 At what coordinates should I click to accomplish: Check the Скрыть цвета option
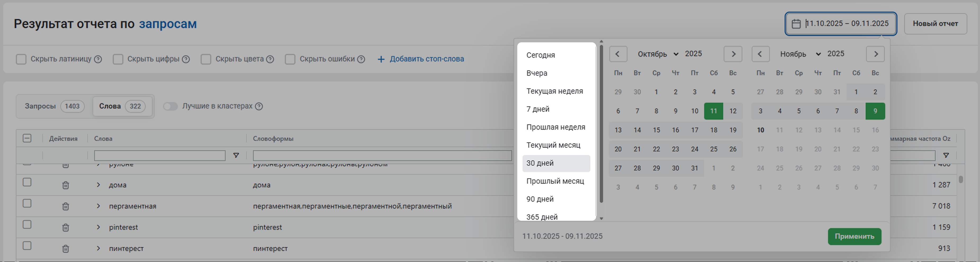click(206, 59)
